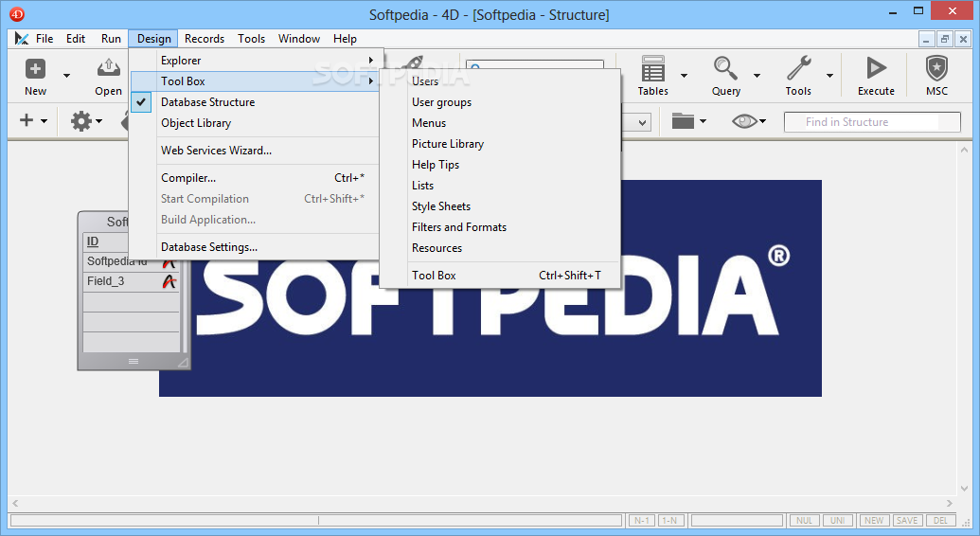Open the MSC shield icon

pyautogui.click(x=936, y=68)
